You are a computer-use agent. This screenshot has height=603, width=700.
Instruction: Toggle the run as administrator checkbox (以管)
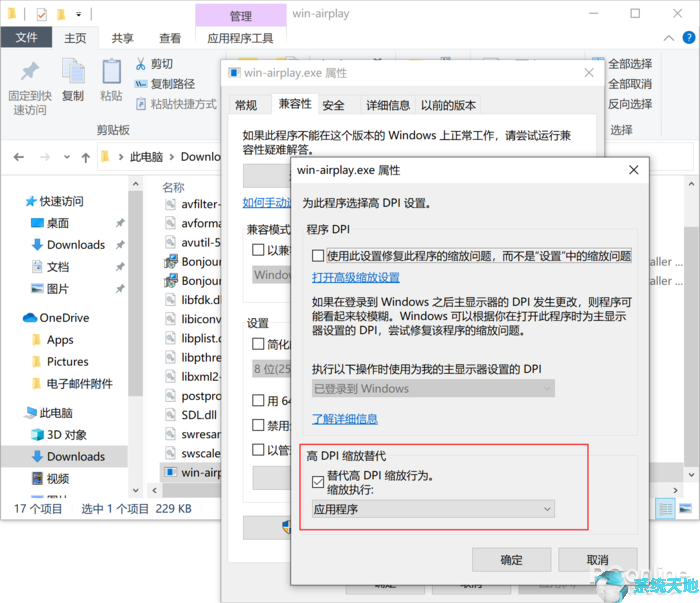[x=258, y=449]
